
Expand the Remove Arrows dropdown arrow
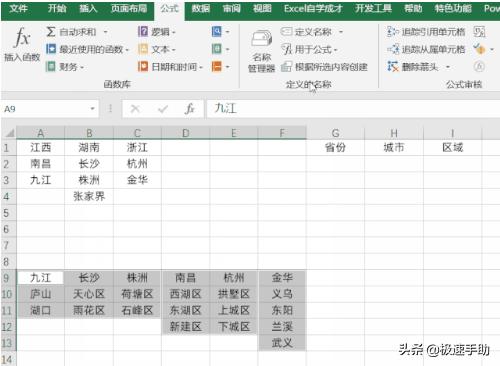click(x=448, y=67)
